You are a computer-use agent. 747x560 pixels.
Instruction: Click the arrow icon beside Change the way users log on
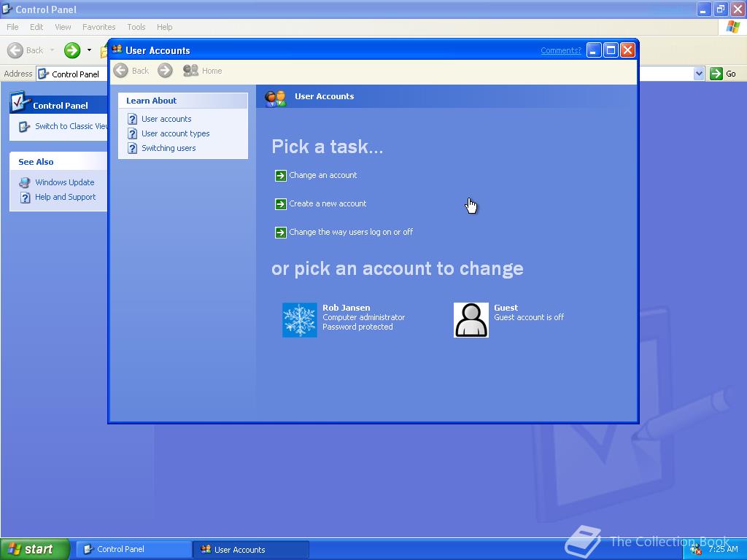click(x=281, y=233)
